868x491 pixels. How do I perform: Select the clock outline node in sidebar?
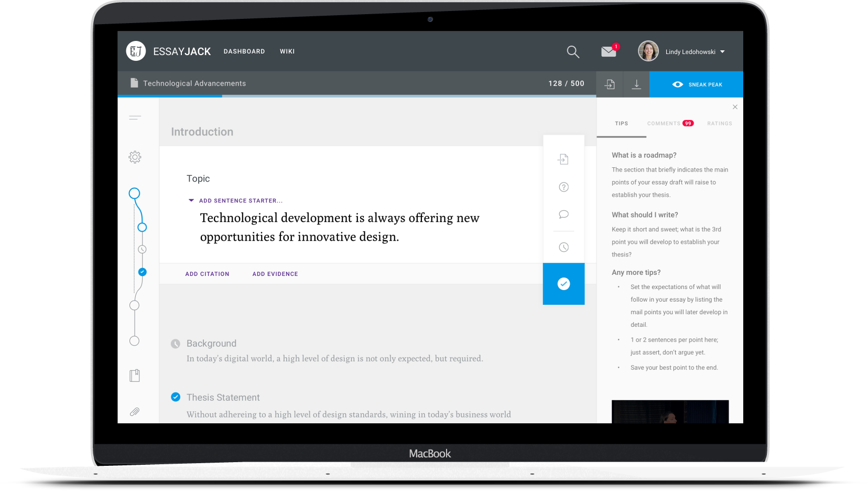pyautogui.click(x=142, y=249)
